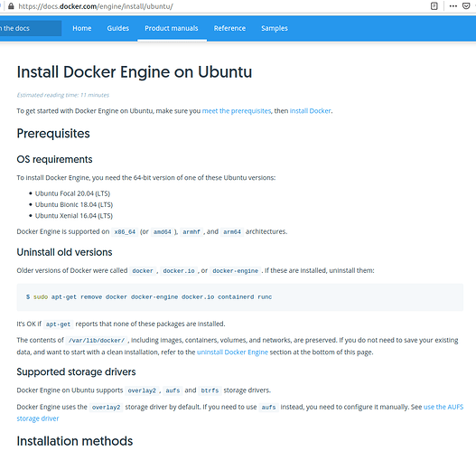Click the apt-get remove command block
This screenshot has width=476, height=451.
coord(240,297)
